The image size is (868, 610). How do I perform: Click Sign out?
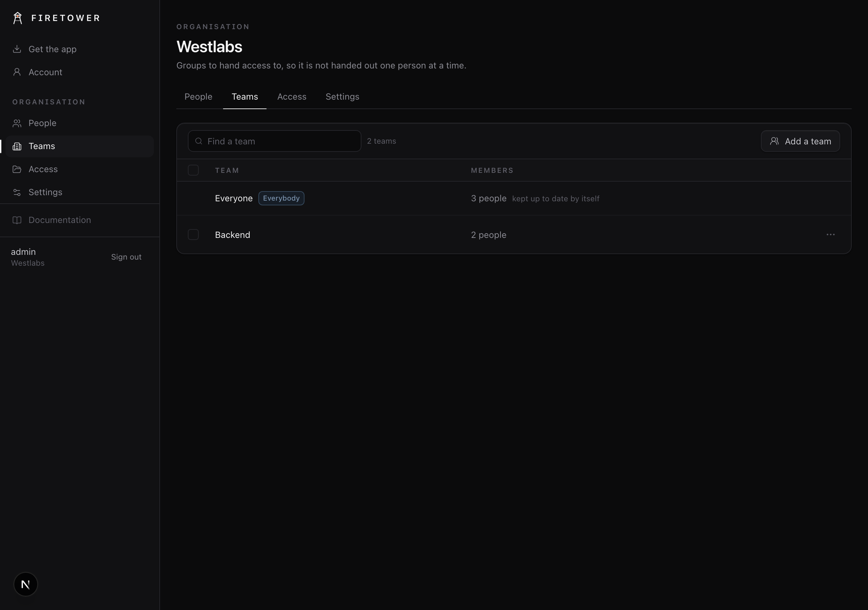point(126,257)
